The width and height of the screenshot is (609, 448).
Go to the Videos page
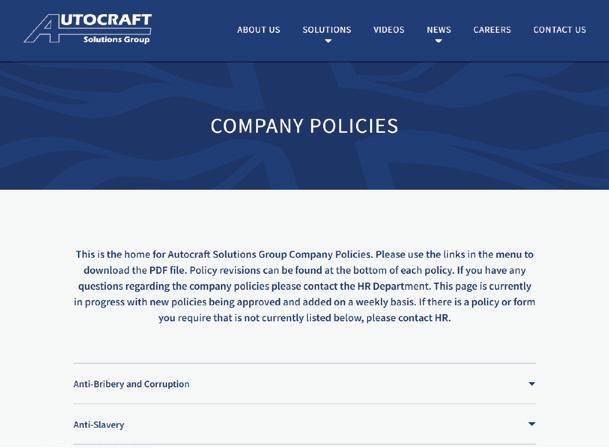tap(388, 30)
